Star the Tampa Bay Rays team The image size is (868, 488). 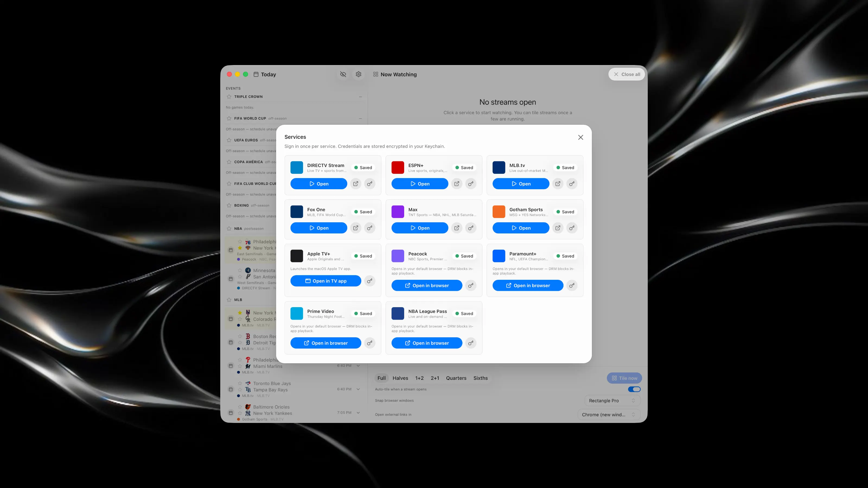240,390
